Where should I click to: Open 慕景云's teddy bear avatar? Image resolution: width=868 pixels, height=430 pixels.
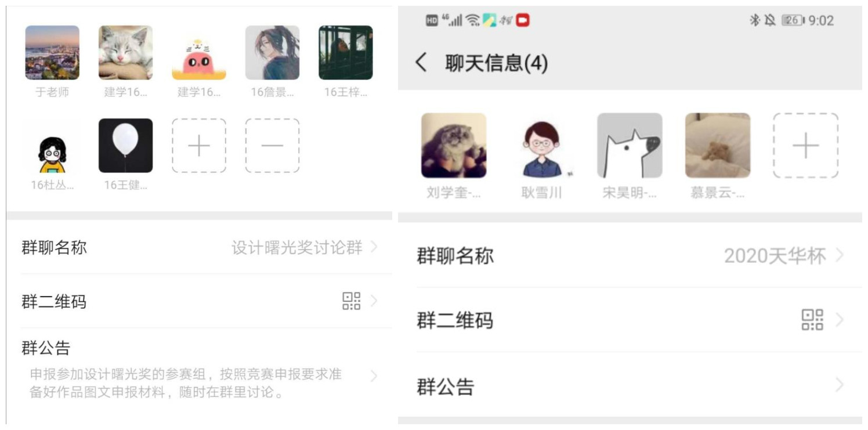coord(718,145)
